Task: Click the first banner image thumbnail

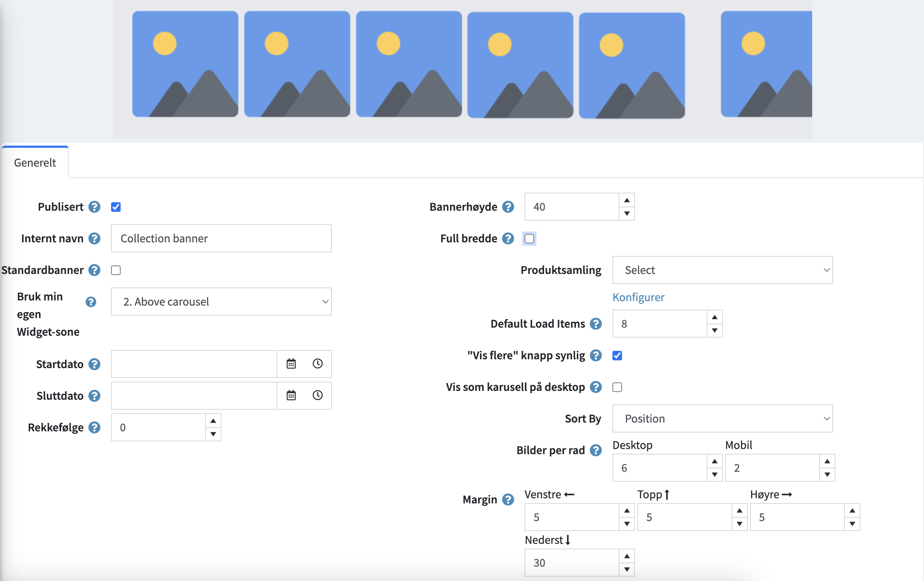Action: coord(185,64)
